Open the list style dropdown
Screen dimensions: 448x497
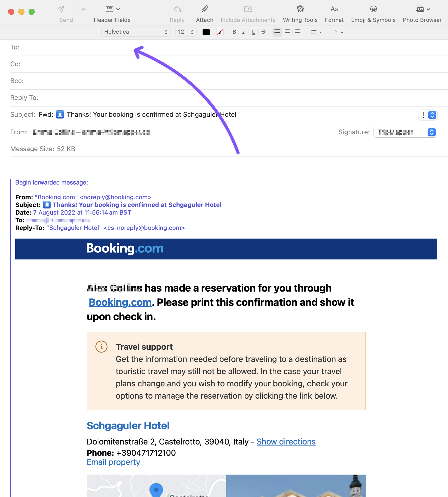click(x=316, y=32)
